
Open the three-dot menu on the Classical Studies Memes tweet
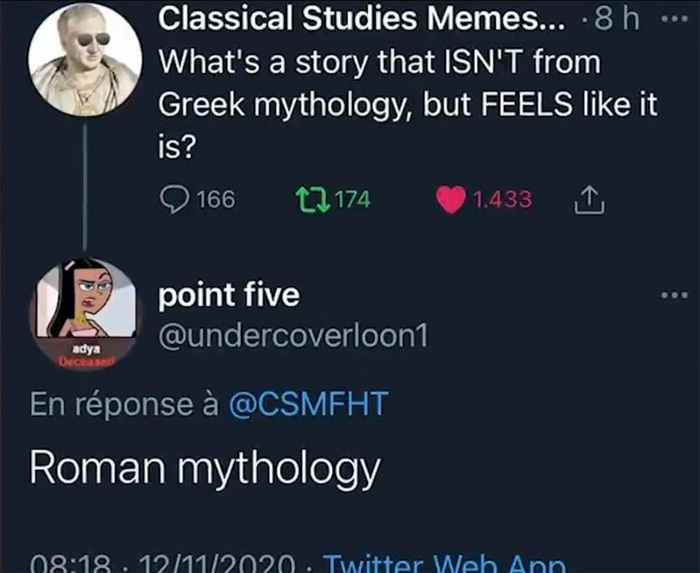674,20
